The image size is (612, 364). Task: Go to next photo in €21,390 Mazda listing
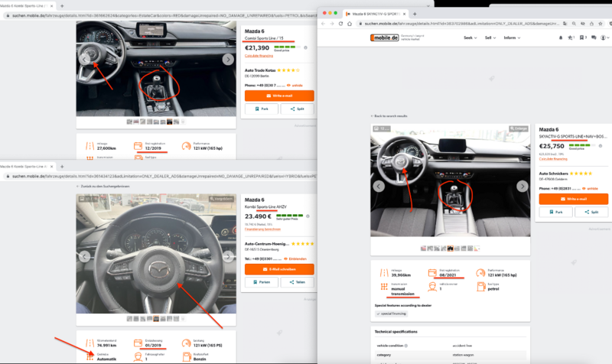pyautogui.click(x=228, y=59)
